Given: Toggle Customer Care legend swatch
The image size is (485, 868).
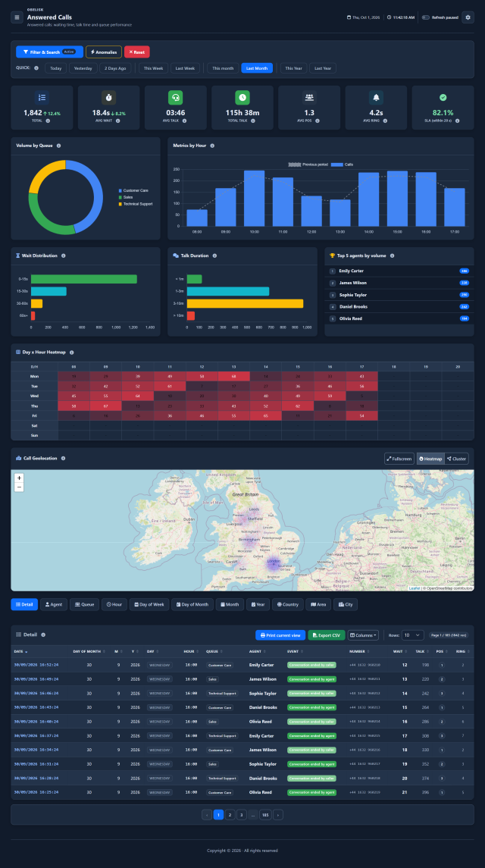Looking at the screenshot, I should [x=120, y=190].
